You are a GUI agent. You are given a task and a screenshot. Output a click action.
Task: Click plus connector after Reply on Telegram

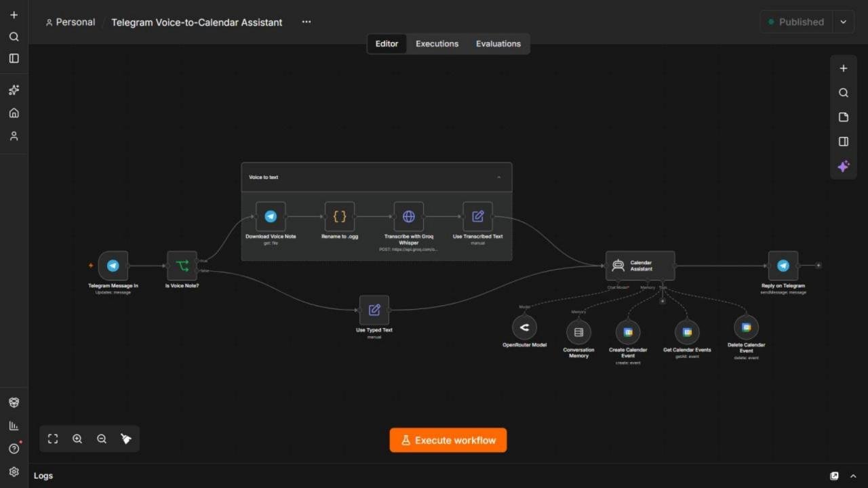point(818,266)
